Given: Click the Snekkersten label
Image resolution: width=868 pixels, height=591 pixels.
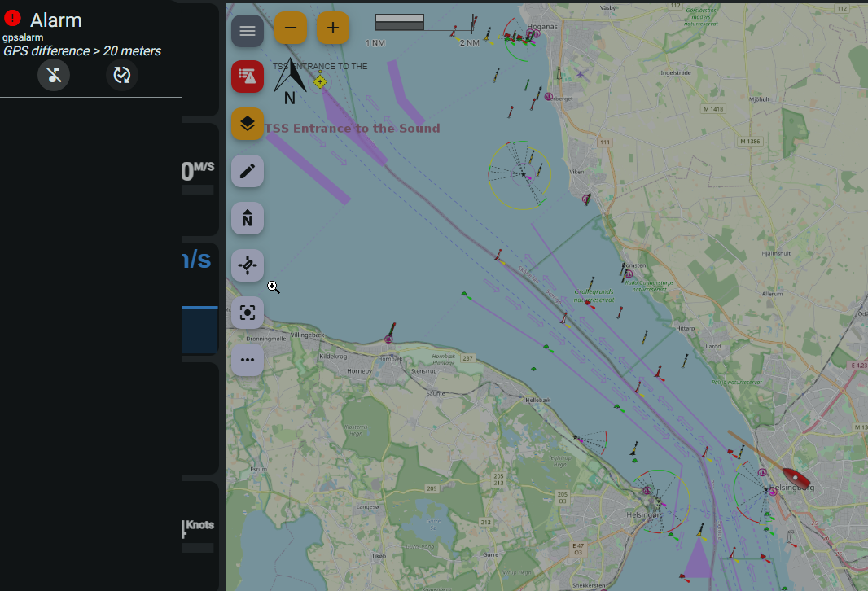Looking at the screenshot, I should 589,585.
